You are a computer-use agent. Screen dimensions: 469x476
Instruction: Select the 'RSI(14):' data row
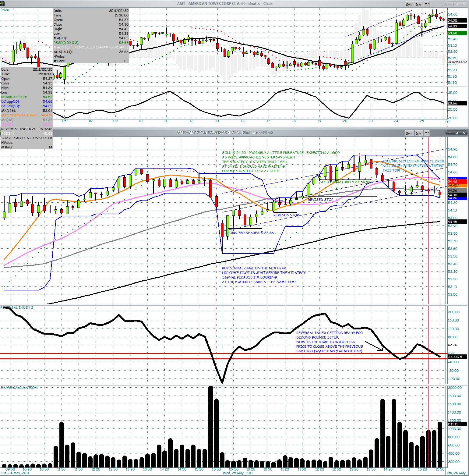27,133
